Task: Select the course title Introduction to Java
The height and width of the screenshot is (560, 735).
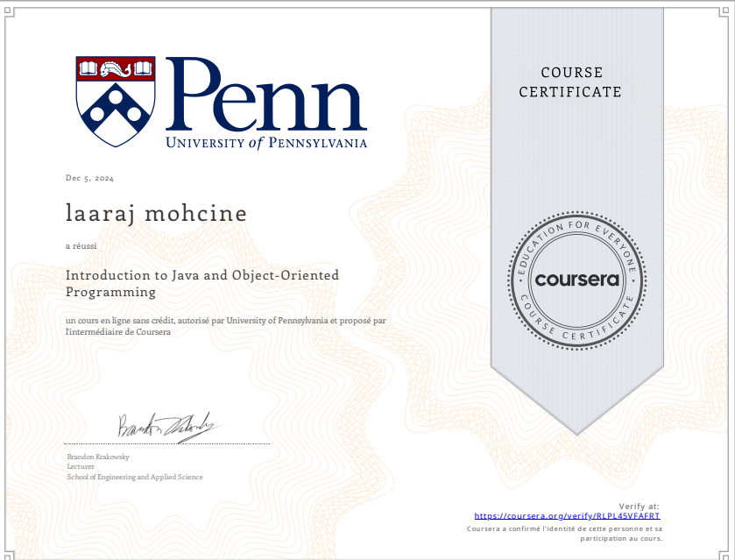Action: tap(203, 275)
